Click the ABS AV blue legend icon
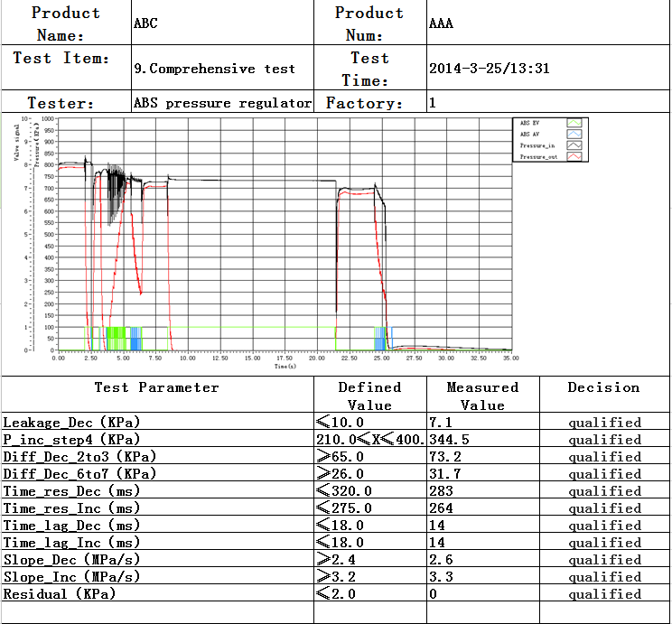 574,134
